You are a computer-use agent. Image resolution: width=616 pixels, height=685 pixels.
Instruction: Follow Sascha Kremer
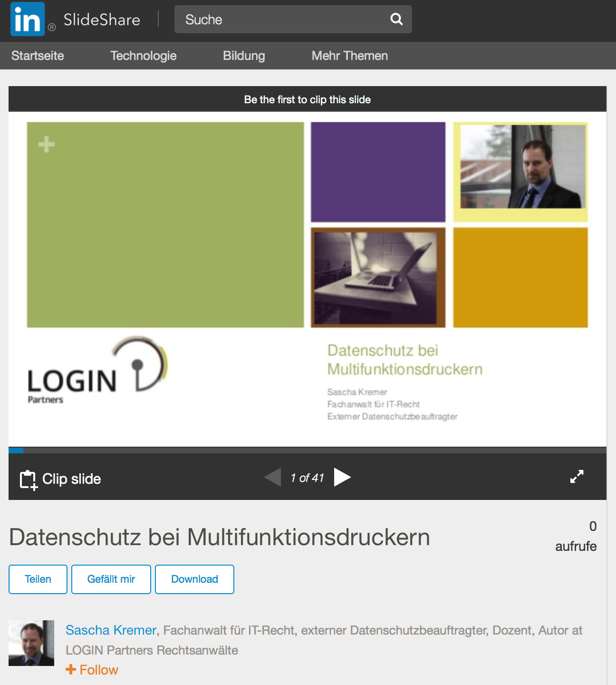coord(91,670)
